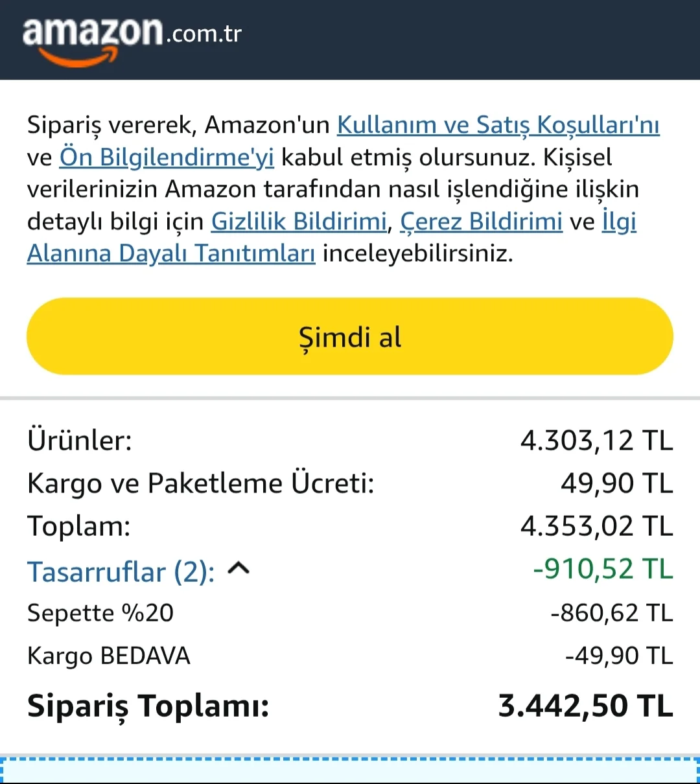Open the Gizlilik Bildirimi link
The image size is (700, 784).
299,222
